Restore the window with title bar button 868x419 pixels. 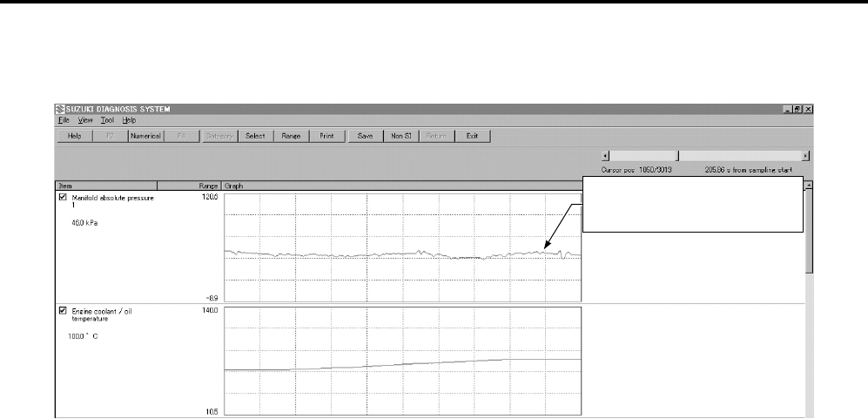(x=799, y=109)
